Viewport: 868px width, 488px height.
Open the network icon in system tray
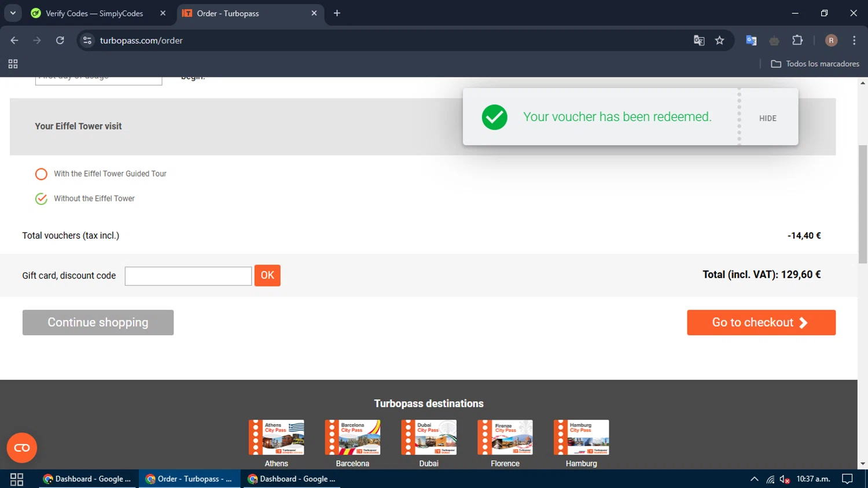tap(770, 479)
